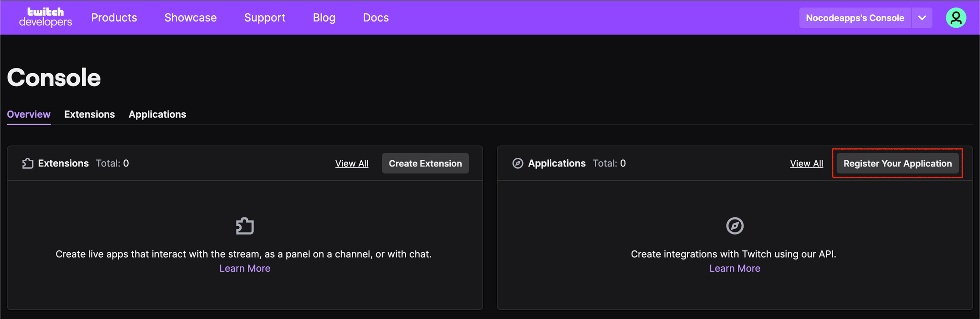
Task: Click the compass icon beside Applications heading
Action: tap(518, 164)
